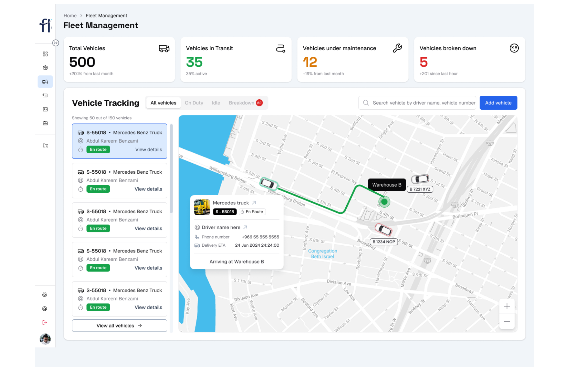Click Congregation Beth Israel map label

click(322, 254)
